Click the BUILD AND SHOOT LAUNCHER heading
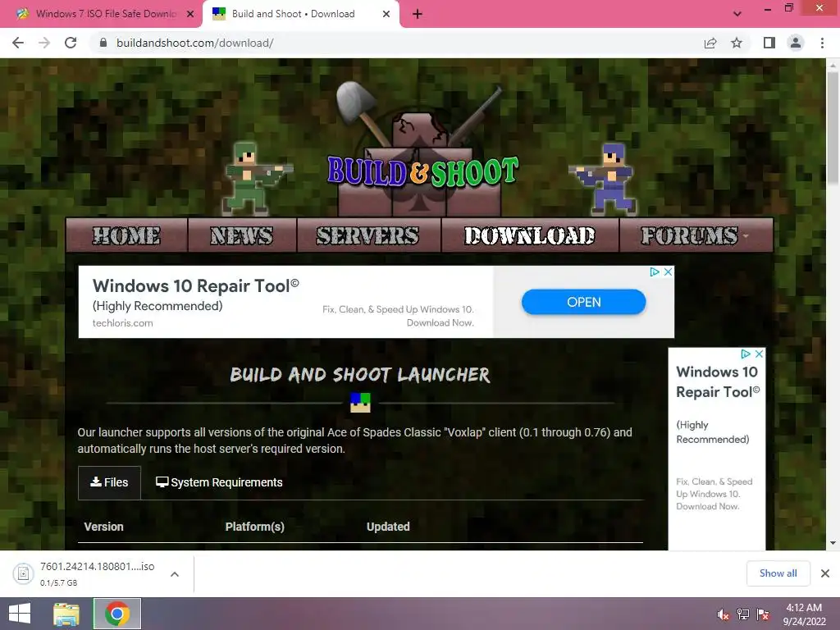Screen dimensions: 840x630 (x=360, y=374)
